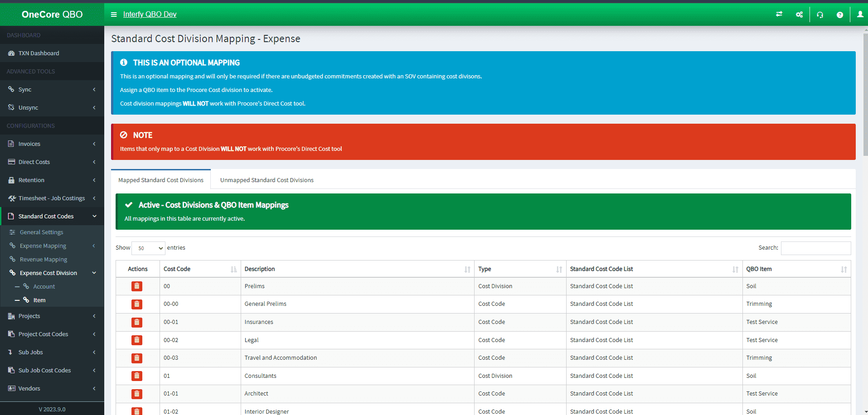Viewport: 868px width, 415px height.
Task: Click the hamburger menu toggle icon
Action: tap(114, 14)
